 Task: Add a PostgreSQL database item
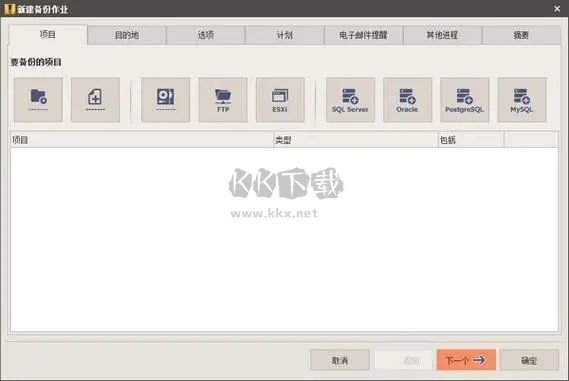coord(464,100)
